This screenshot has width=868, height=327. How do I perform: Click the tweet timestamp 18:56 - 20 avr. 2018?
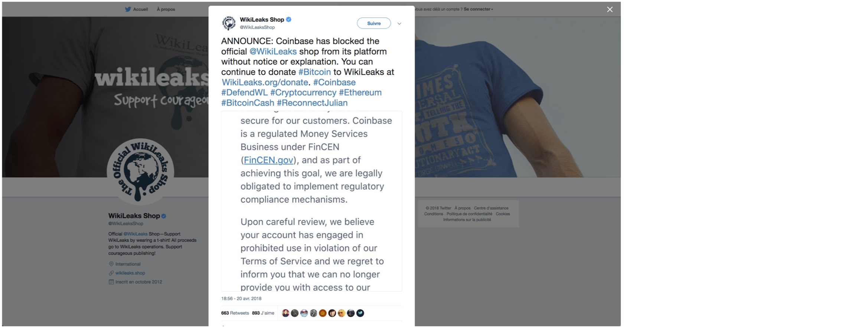[241, 298]
